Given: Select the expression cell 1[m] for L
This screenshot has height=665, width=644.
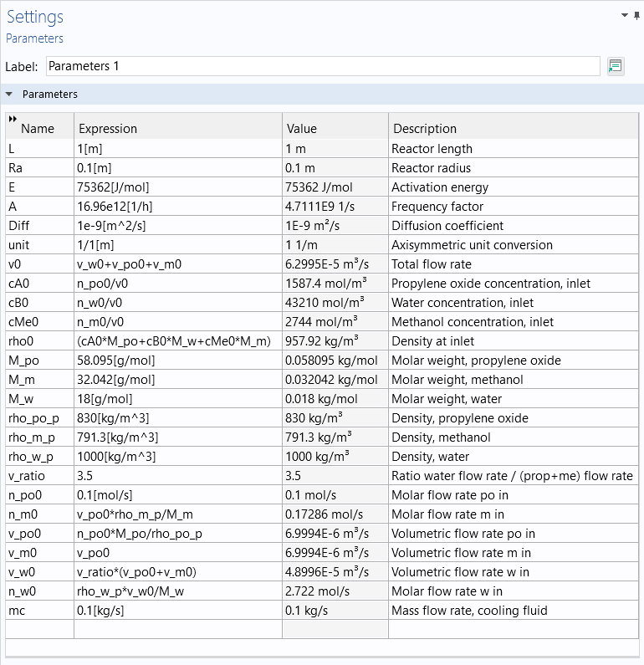Looking at the screenshot, I should tap(178, 149).
